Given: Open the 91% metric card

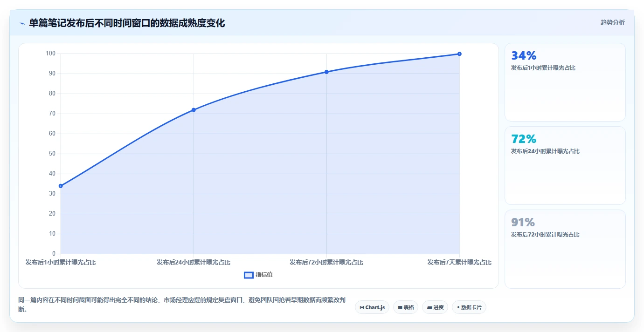Looking at the screenshot, I should [565, 249].
